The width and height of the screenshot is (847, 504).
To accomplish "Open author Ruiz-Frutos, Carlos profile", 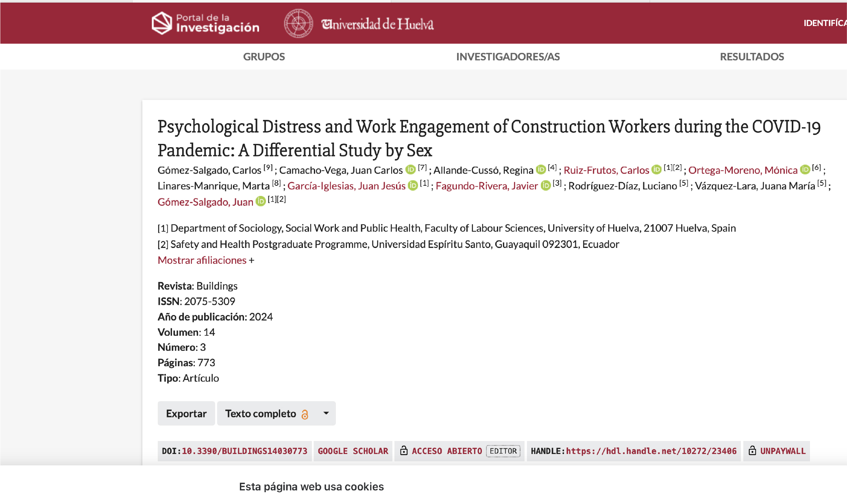I will pyautogui.click(x=606, y=170).
